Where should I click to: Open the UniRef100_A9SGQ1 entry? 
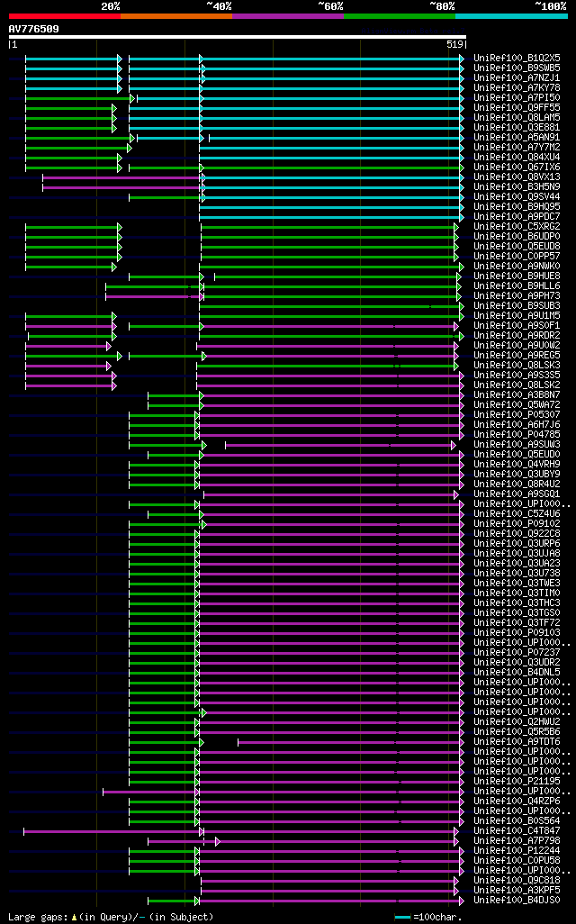(x=517, y=494)
